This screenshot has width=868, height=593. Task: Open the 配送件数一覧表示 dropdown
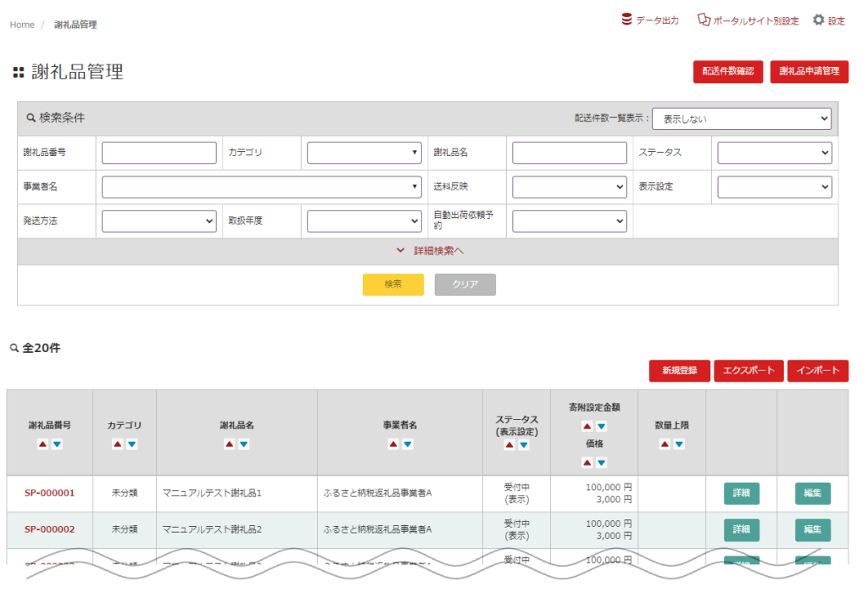(741, 119)
